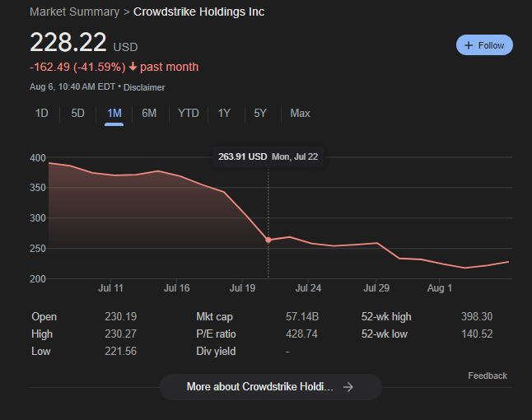Open the Disclaimer link
The width and height of the screenshot is (532, 420).
click(x=144, y=87)
